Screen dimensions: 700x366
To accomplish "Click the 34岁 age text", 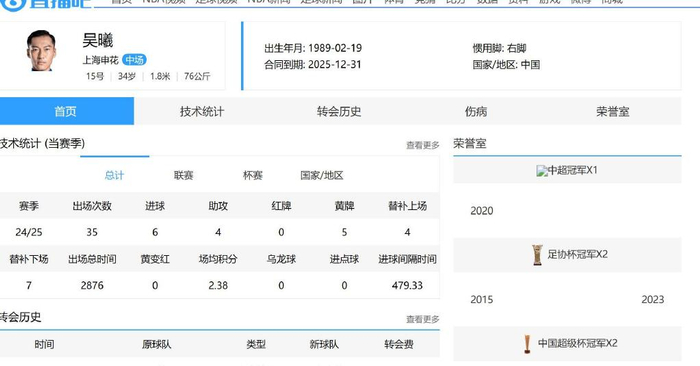I will point(127,76).
